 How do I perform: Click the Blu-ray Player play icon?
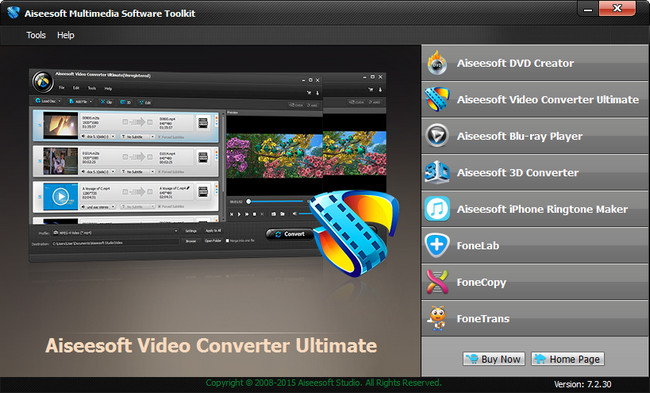pos(437,136)
